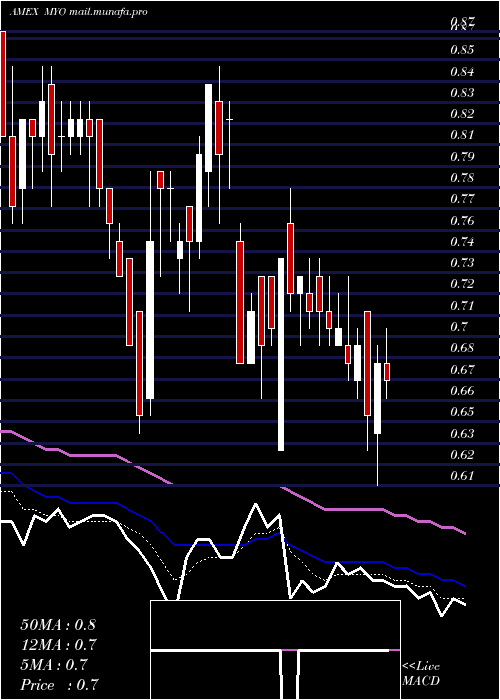Click the 0.72 price axis label
500x700 pixels.
[462, 284]
